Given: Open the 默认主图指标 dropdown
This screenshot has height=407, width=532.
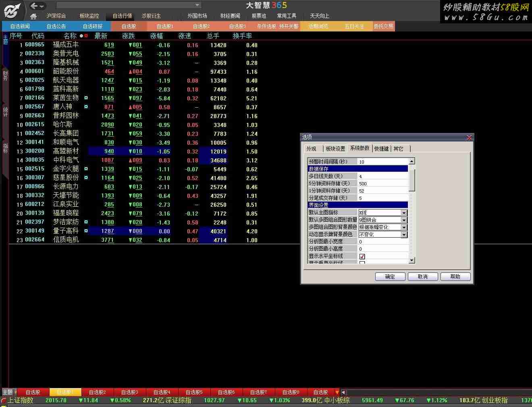Looking at the screenshot, I should [x=404, y=213].
